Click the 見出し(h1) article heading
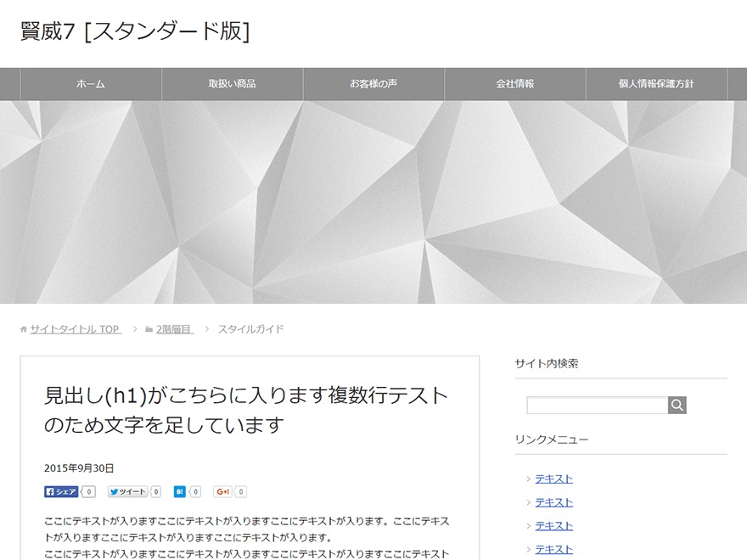 tap(246, 411)
